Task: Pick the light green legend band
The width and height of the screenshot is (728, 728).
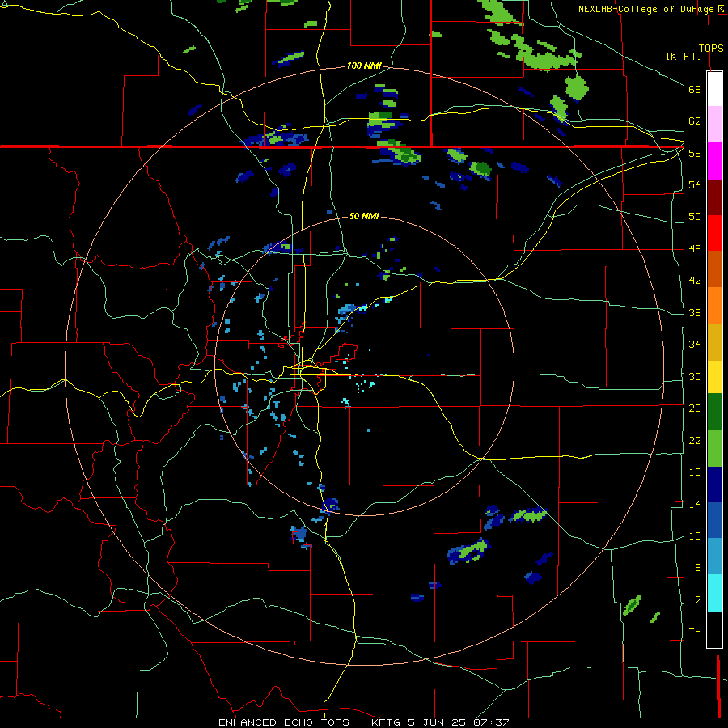Action: click(714, 448)
